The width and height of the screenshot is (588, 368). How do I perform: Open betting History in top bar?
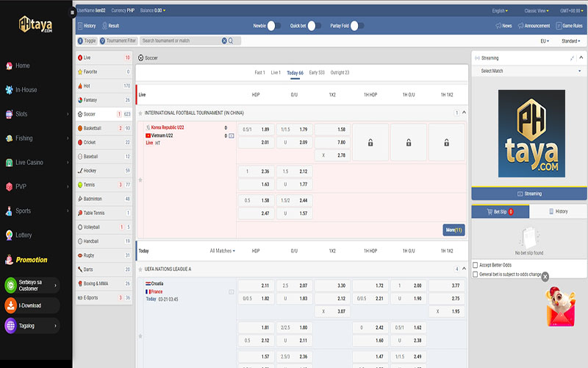(87, 26)
